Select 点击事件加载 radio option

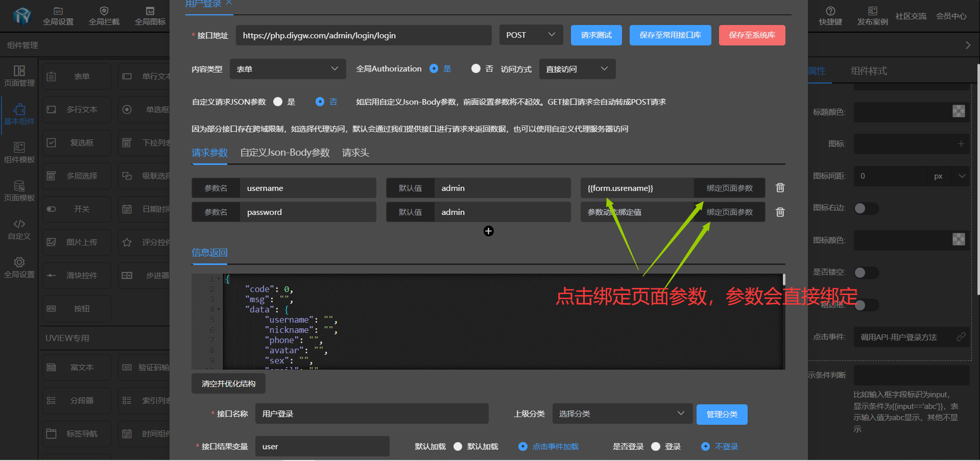pos(523,447)
